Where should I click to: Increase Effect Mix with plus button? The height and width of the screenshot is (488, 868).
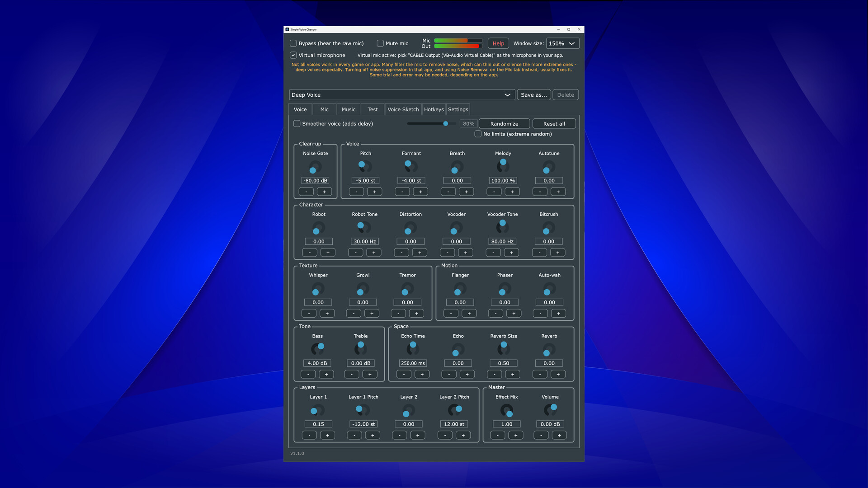click(x=515, y=435)
